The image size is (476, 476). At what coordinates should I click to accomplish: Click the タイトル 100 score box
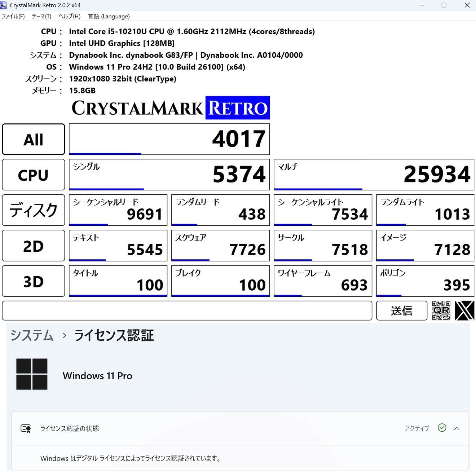pos(118,281)
